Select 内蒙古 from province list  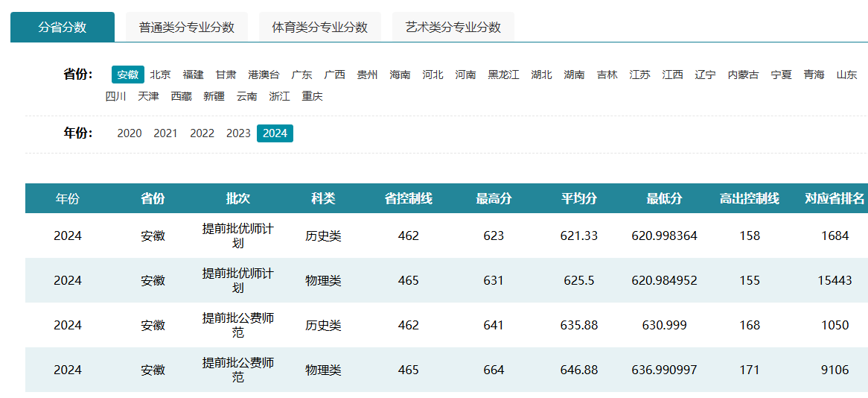[743, 75]
